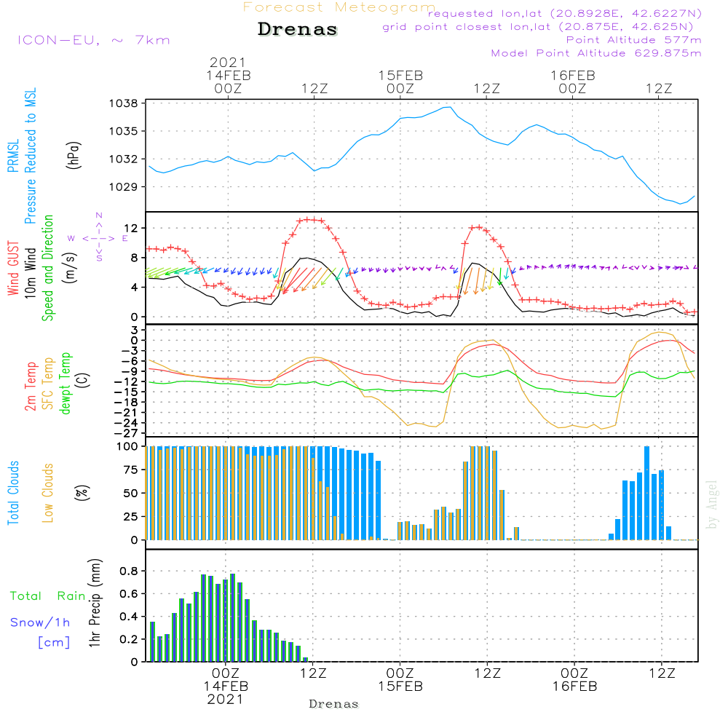
Task: Click the cloud axis value 75
Action: [131, 470]
